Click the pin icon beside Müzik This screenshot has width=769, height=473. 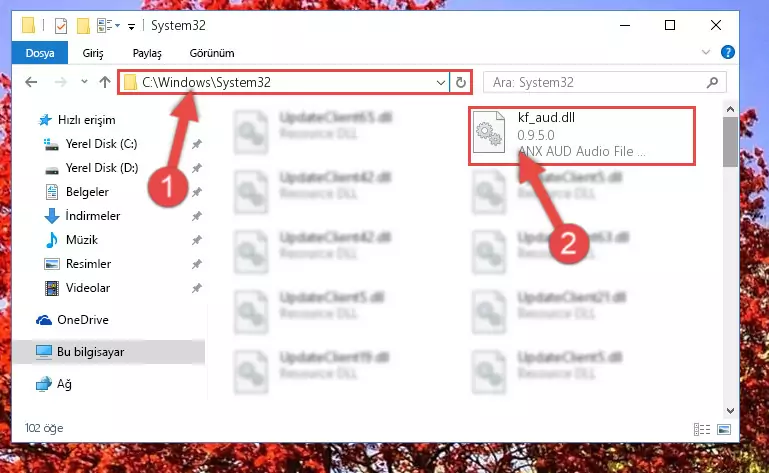pyautogui.click(x=197, y=240)
